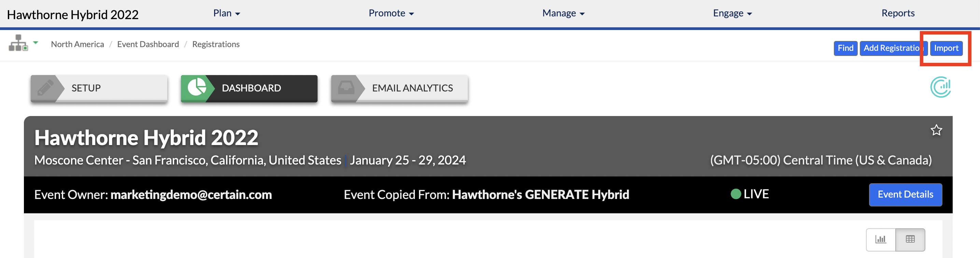The width and height of the screenshot is (980, 258).
Task: Open the Engage menu
Action: pos(732,13)
